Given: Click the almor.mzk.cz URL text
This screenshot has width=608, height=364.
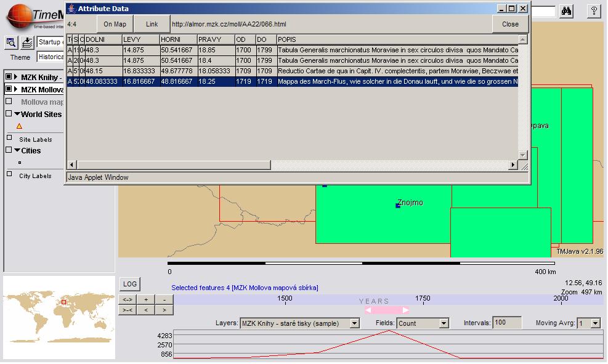Looking at the screenshot, I should click(229, 24).
